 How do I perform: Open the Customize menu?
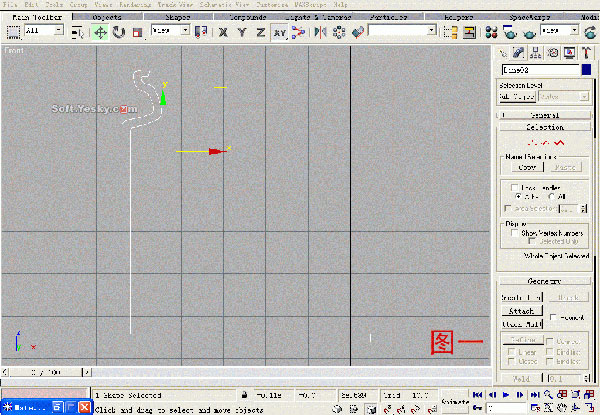tap(272, 5)
